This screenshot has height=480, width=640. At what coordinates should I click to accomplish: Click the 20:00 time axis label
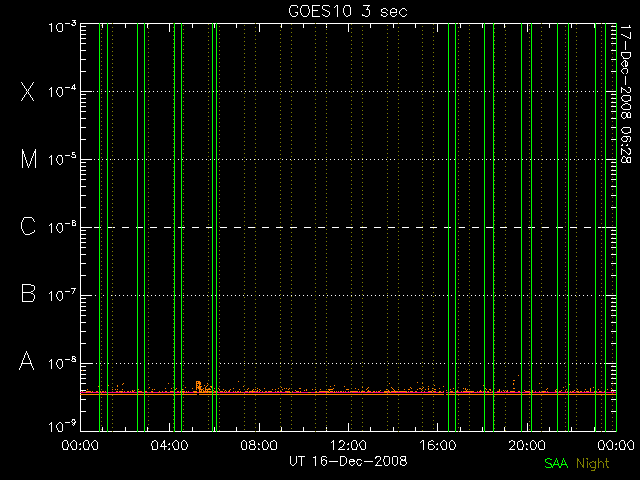527,444
